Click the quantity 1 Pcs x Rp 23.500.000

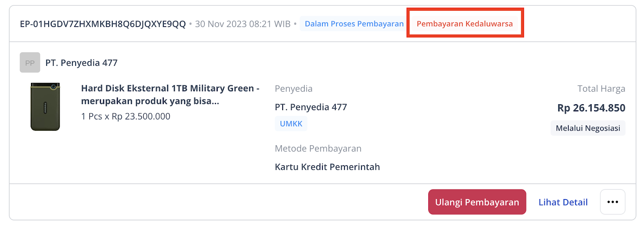pyautogui.click(x=126, y=116)
